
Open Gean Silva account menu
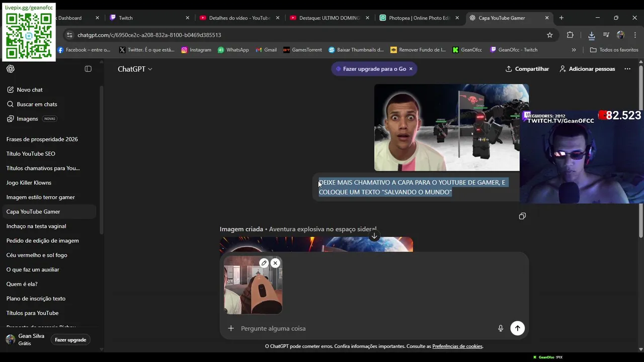coord(26,340)
